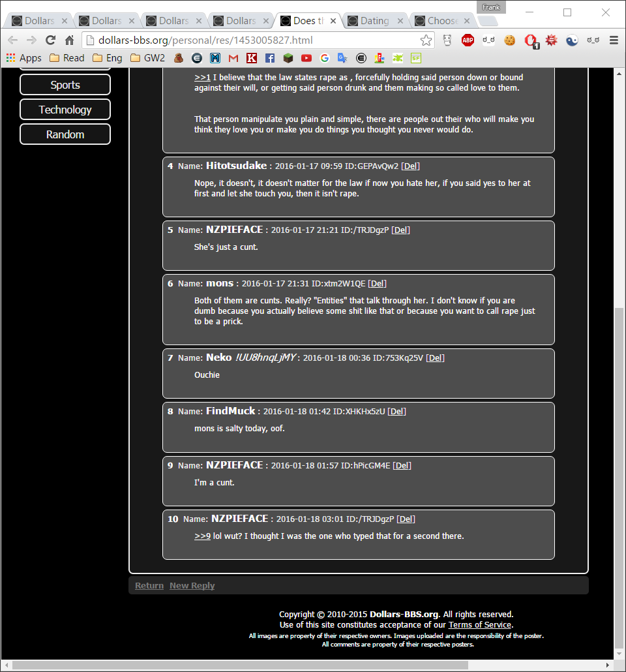This screenshot has height=672, width=626.
Task: Switch to the Dating tab
Action: point(375,21)
